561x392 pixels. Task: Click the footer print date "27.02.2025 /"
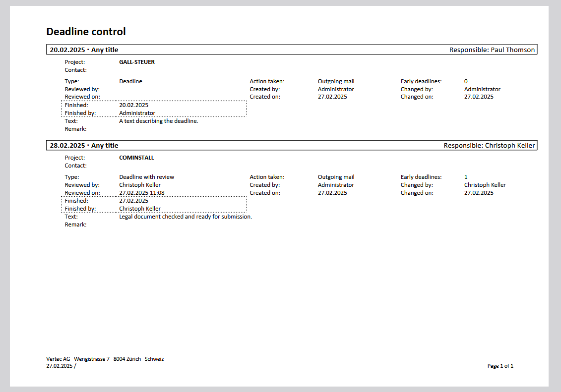(x=61, y=366)
